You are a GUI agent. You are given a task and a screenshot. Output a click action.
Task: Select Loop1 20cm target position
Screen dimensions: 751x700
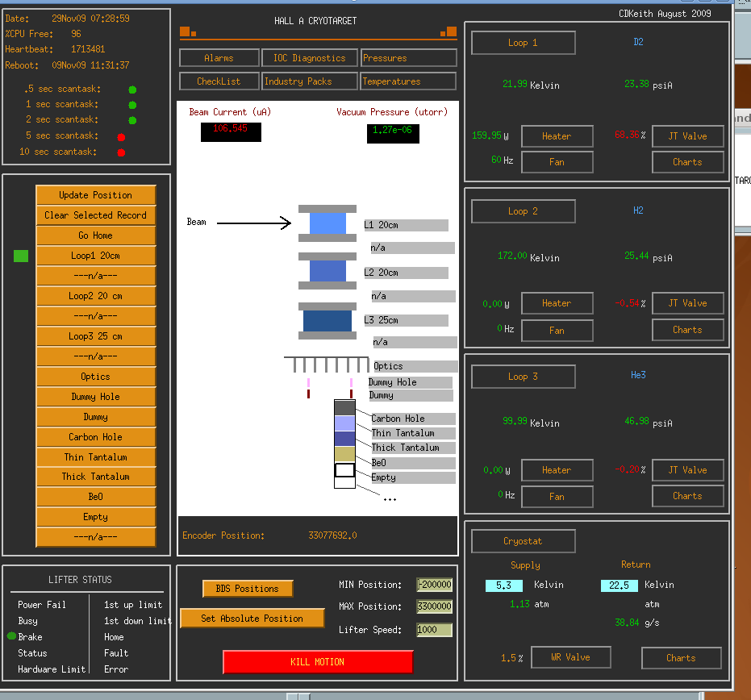coord(96,255)
